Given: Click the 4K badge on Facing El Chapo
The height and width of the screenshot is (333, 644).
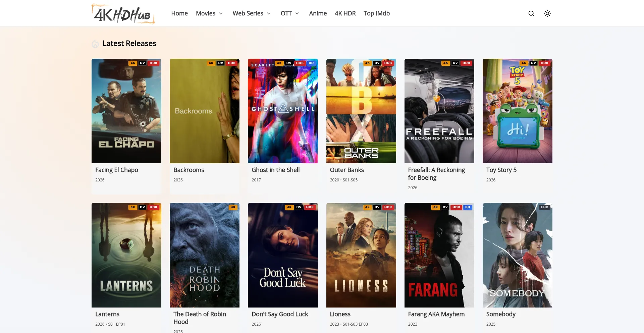Looking at the screenshot, I should [133, 63].
